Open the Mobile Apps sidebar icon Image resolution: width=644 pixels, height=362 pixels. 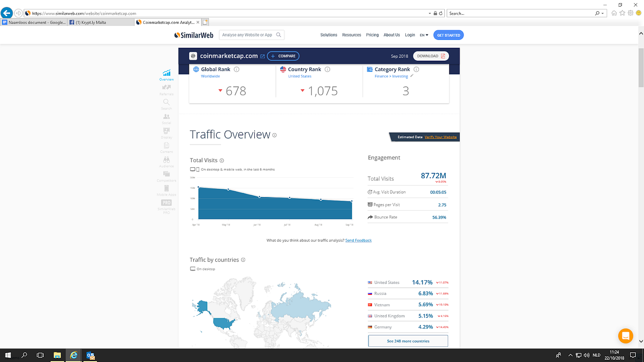point(166,190)
